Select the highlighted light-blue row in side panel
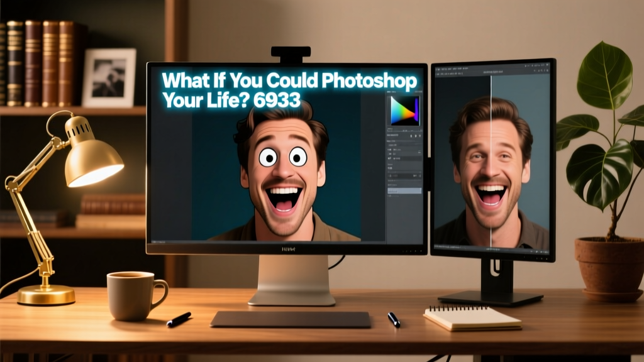This screenshot has width=644, height=362. tap(404, 191)
